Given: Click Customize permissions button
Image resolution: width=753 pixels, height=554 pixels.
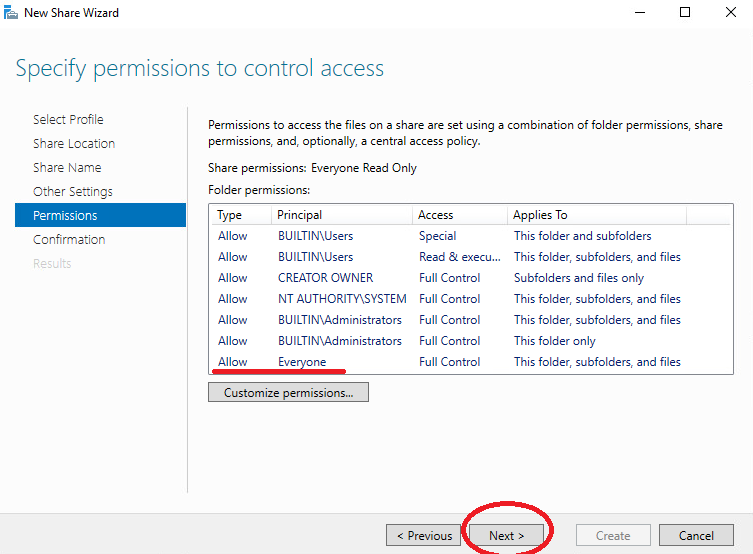Looking at the screenshot, I should tap(288, 392).
